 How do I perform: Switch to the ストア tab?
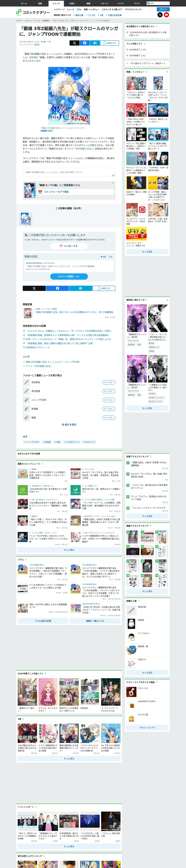121,3
